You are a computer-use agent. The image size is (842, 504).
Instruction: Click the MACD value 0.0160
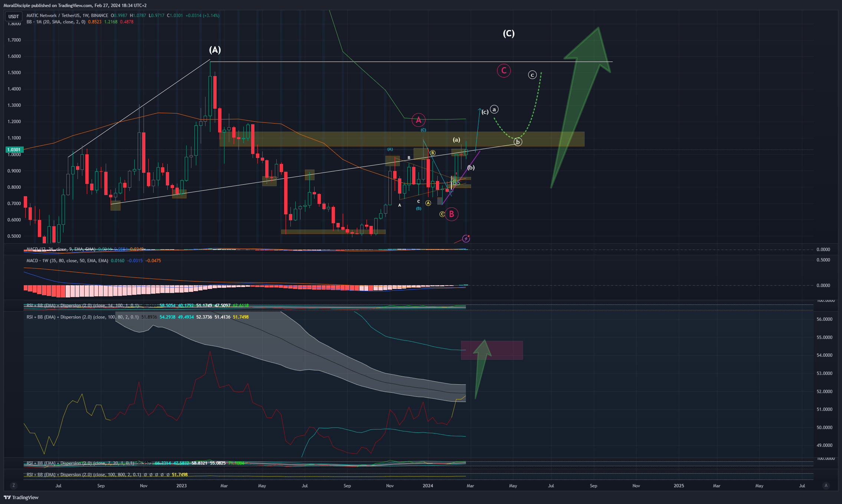click(118, 261)
